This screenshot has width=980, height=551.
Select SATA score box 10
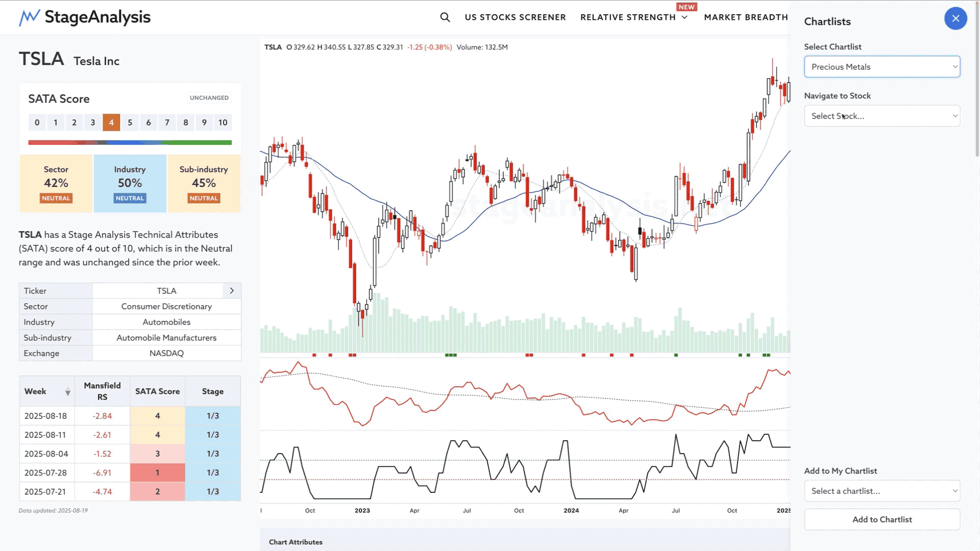(x=223, y=122)
